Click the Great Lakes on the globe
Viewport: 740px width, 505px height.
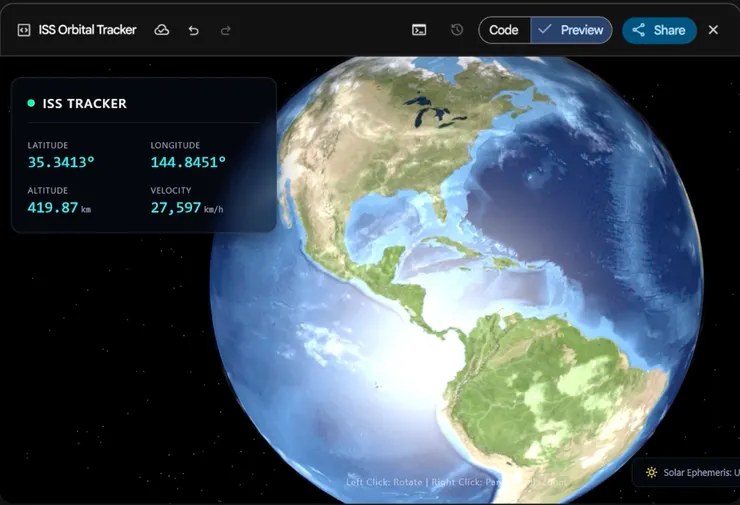pyautogui.click(x=431, y=112)
